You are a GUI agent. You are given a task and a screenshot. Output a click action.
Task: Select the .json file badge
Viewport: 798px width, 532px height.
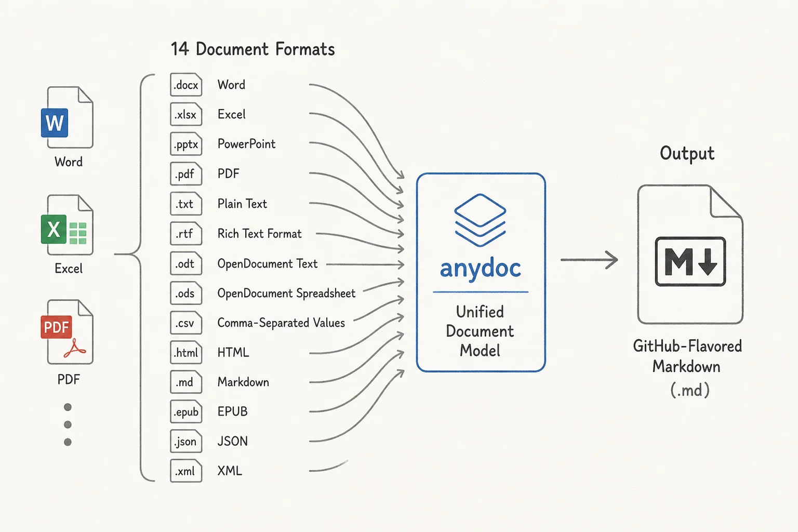[186, 441]
